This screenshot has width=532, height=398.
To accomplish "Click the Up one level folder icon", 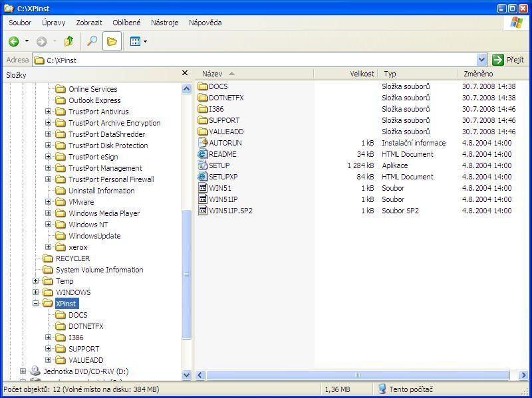I will pos(69,41).
